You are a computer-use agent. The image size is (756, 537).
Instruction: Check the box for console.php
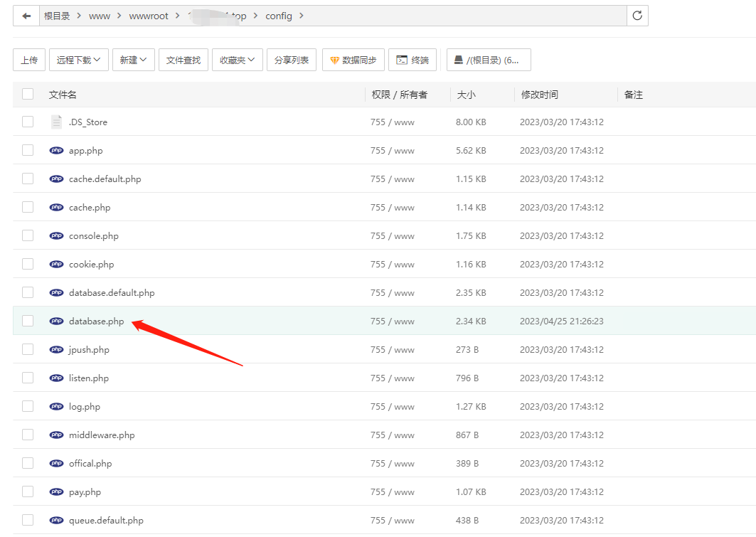tap(28, 235)
